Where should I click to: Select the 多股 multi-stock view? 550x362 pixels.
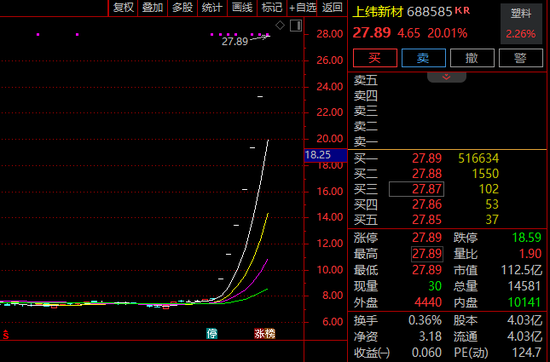(x=182, y=7)
